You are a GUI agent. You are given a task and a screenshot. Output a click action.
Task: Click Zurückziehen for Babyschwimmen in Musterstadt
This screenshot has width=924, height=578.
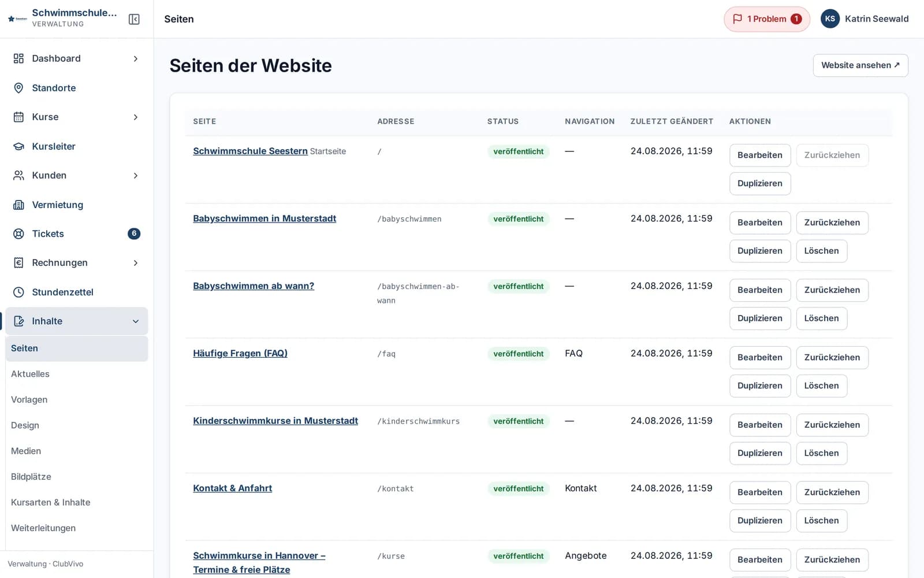click(832, 223)
